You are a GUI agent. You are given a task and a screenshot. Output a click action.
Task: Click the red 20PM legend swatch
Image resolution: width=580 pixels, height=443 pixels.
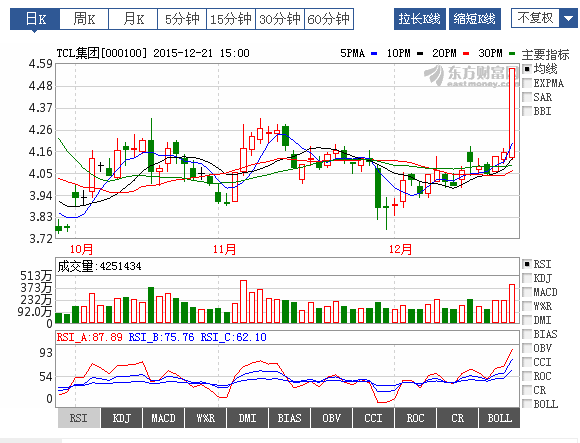[466, 54]
